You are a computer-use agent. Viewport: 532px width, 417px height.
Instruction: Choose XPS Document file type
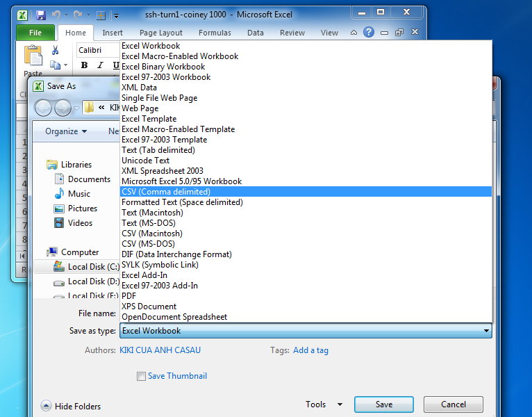(306, 306)
